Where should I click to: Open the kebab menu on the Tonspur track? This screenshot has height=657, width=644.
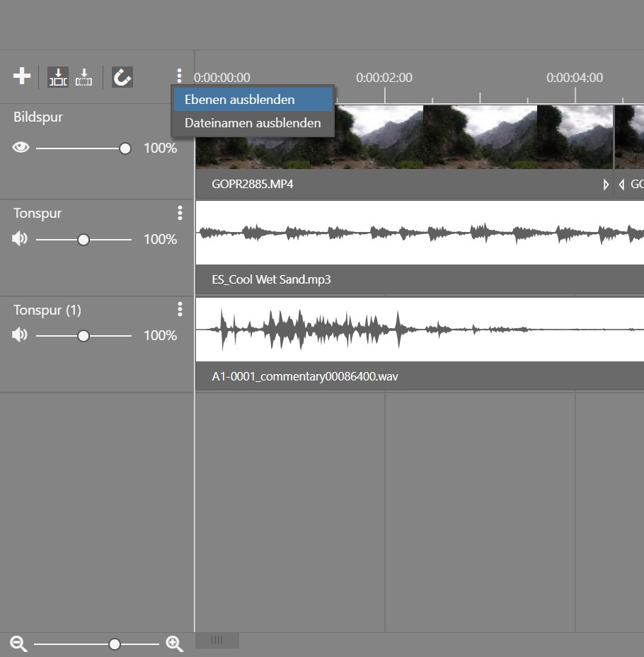pyautogui.click(x=180, y=211)
